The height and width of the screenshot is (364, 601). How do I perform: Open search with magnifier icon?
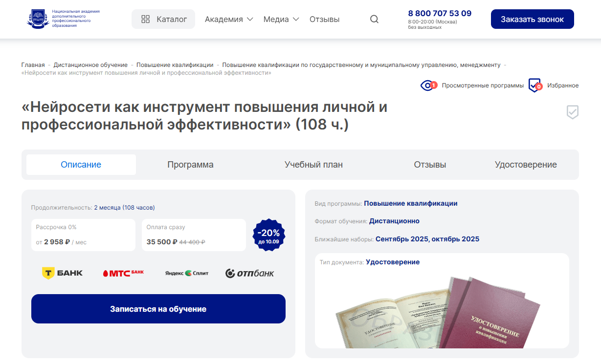coord(374,20)
